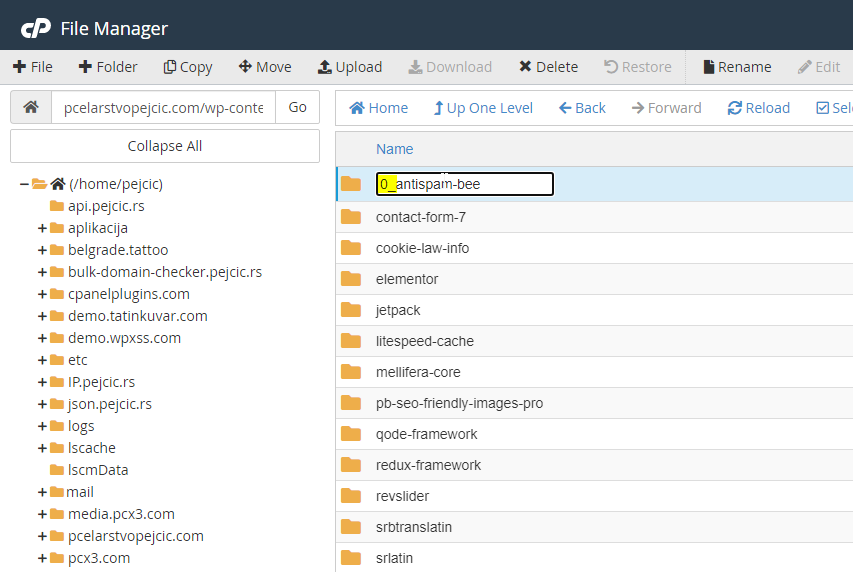Focus the directory path input field

click(163, 107)
